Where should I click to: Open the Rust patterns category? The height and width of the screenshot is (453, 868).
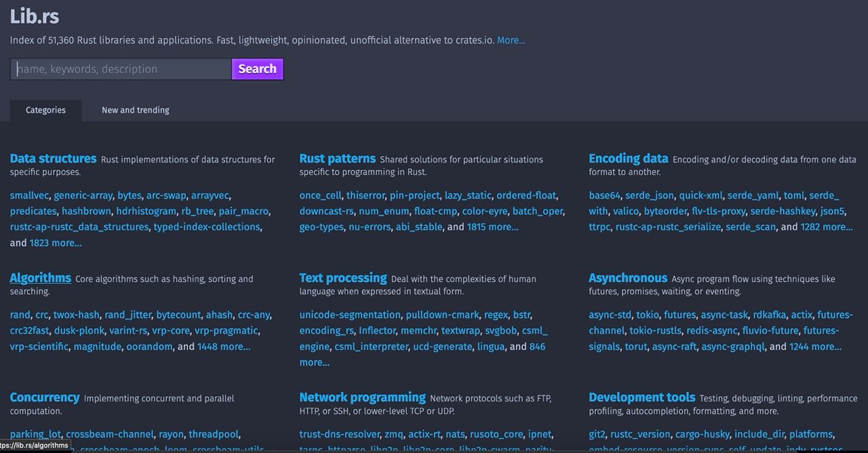pos(337,159)
